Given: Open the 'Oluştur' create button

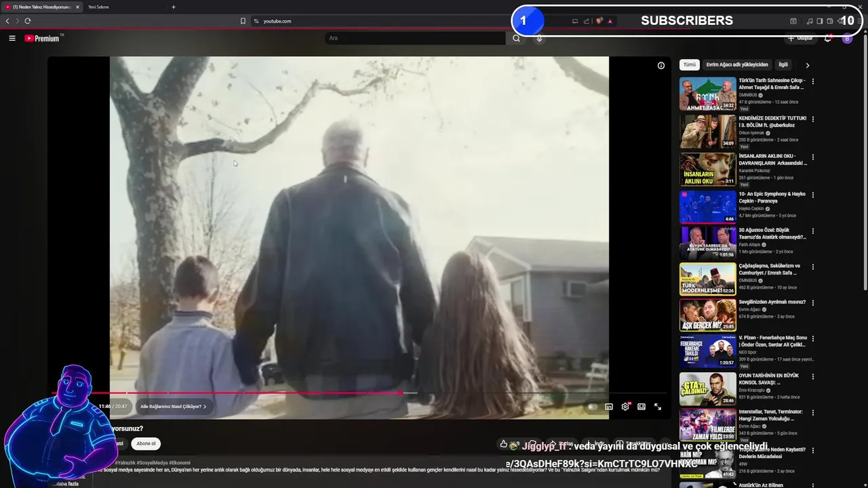Looking at the screenshot, I should pyautogui.click(x=800, y=38).
